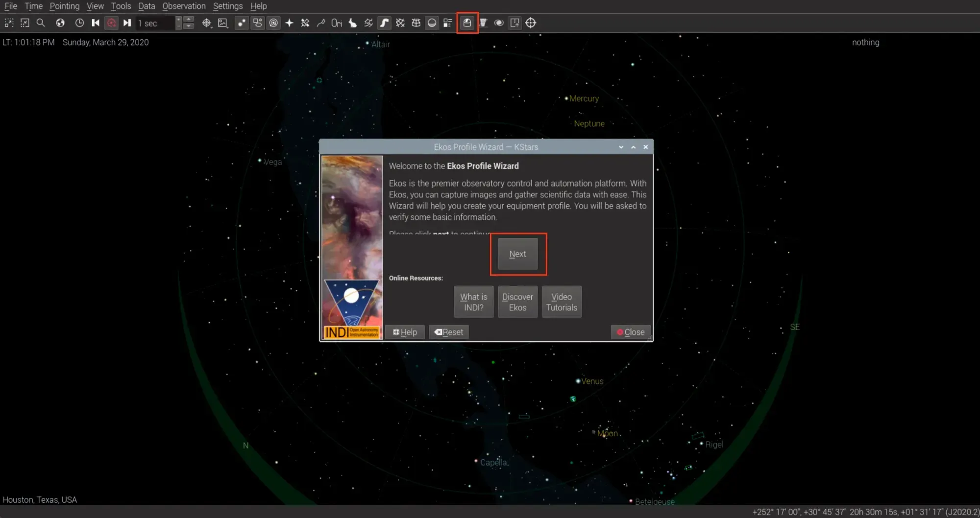Reset the Ekos Profile Wizard
Image resolution: width=980 pixels, height=518 pixels.
[x=449, y=332]
